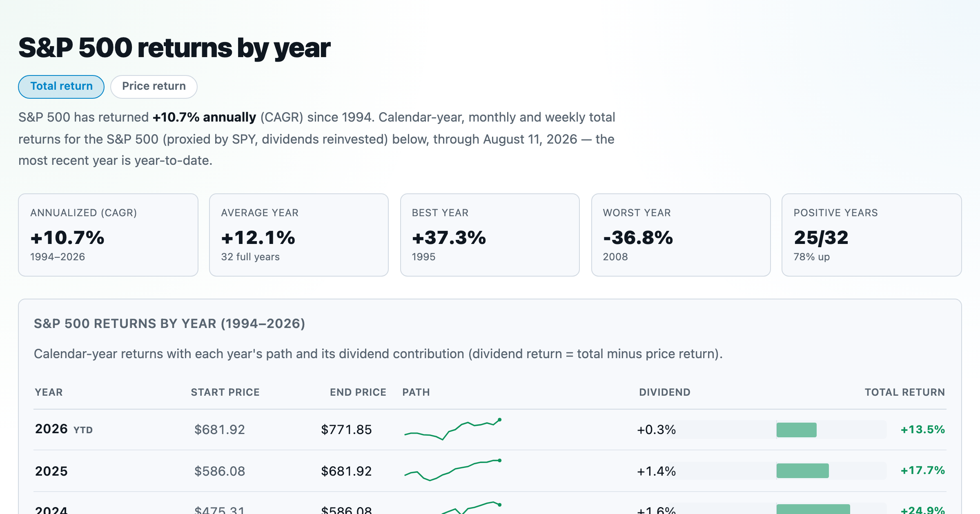Click the PATH column header
980x514 pixels.
coord(416,392)
